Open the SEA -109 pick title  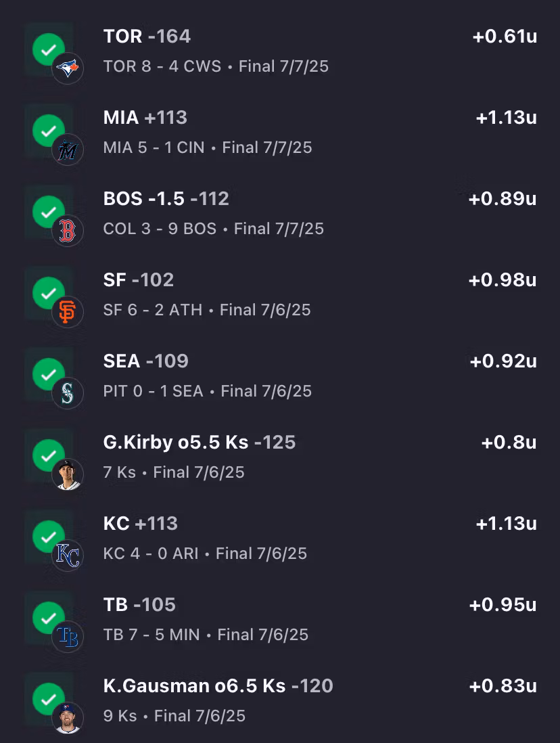click(x=145, y=361)
